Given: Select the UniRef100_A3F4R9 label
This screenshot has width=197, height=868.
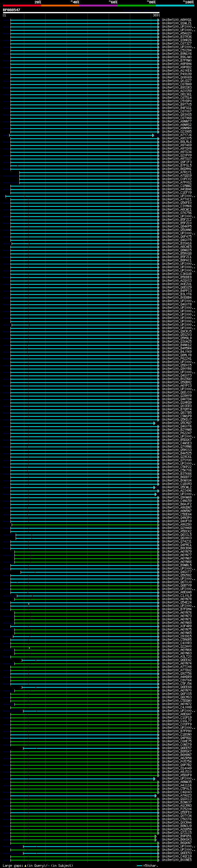Looking at the screenshot, I should (x=177, y=626).
